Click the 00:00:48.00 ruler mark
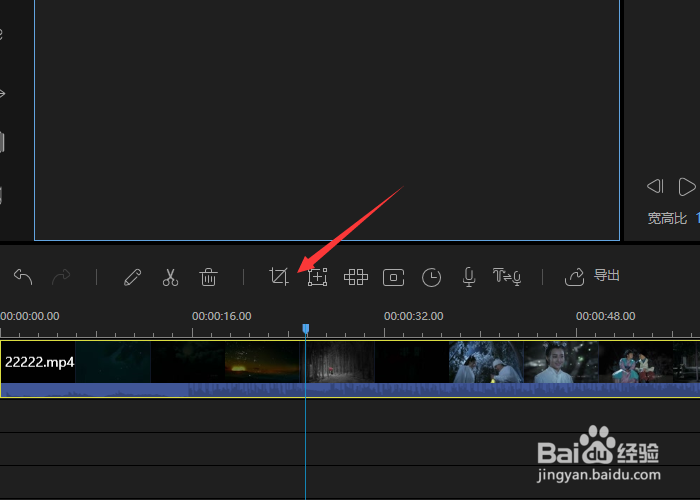Viewport: 700px width, 500px height. tap(605, 316)
